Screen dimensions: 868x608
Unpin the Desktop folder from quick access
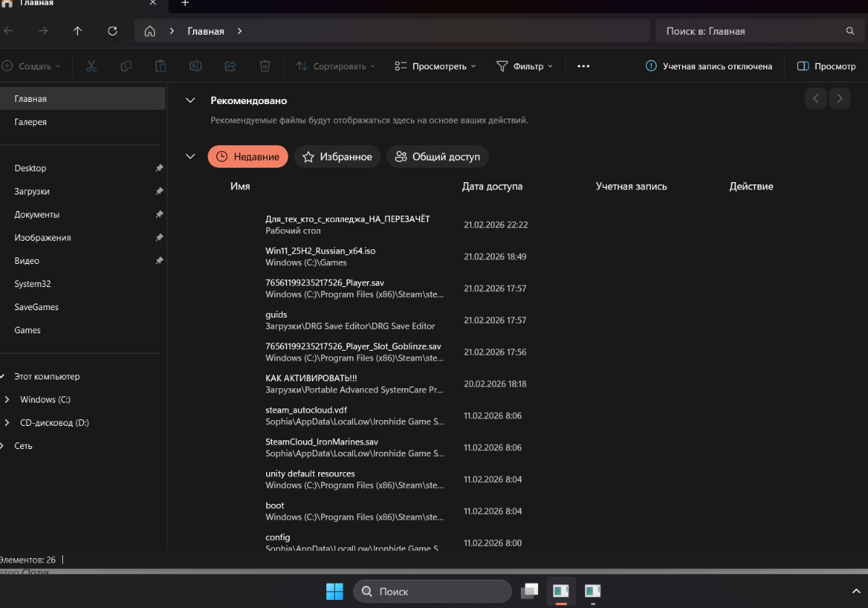tap(159, 168)
